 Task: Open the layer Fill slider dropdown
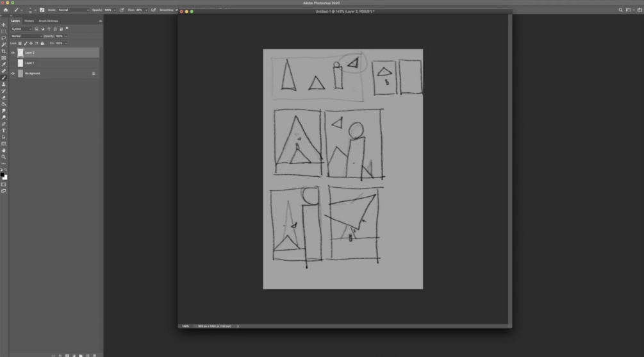[66, 43]
